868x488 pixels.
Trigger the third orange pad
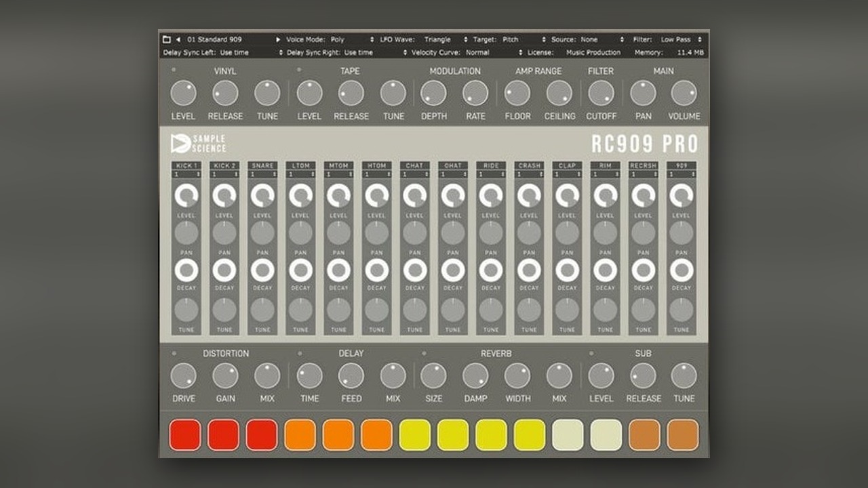tap(376, 435)
